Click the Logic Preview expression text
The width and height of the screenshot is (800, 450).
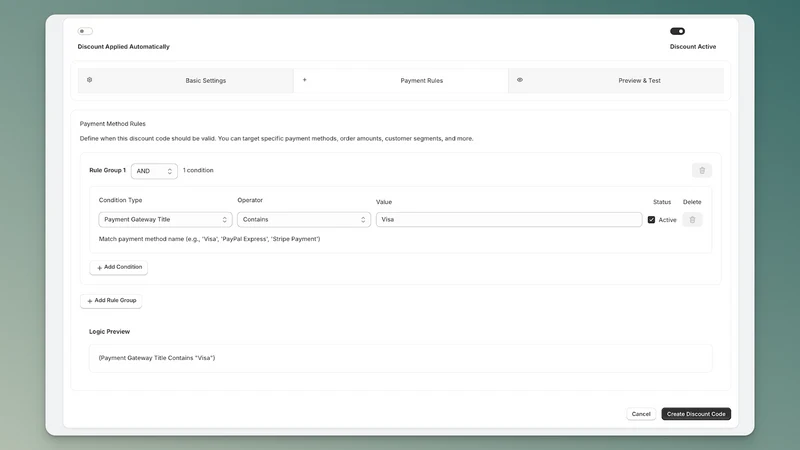tap(157, 358)
